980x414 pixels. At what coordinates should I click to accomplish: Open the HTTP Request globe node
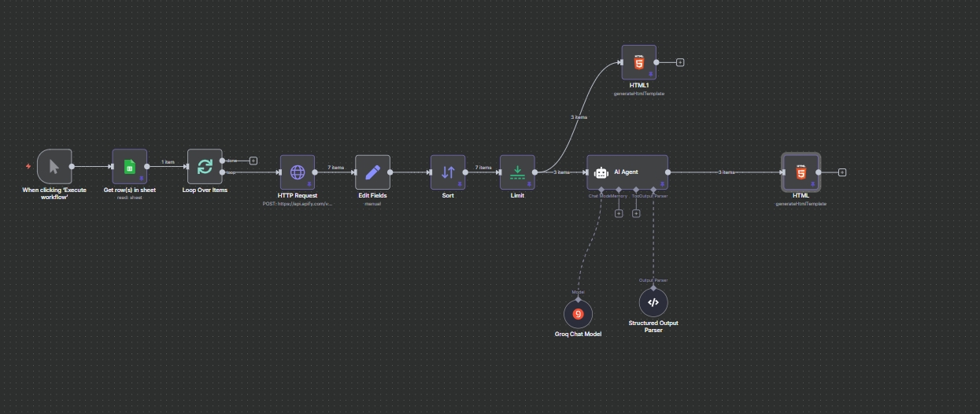298,172
